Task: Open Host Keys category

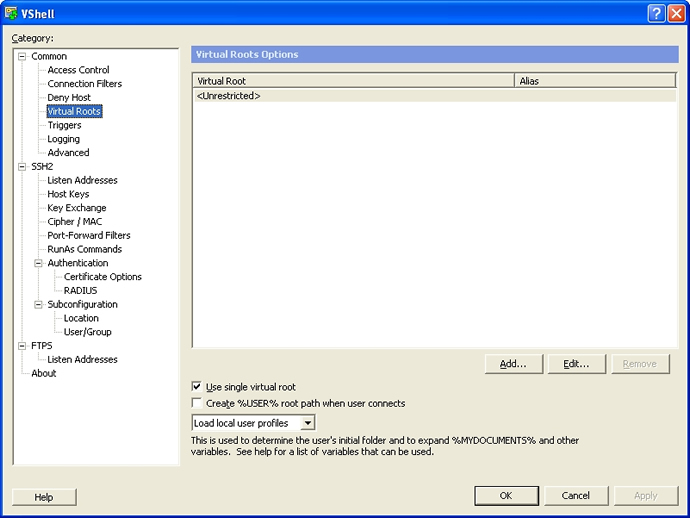Action: pos(68,194)
